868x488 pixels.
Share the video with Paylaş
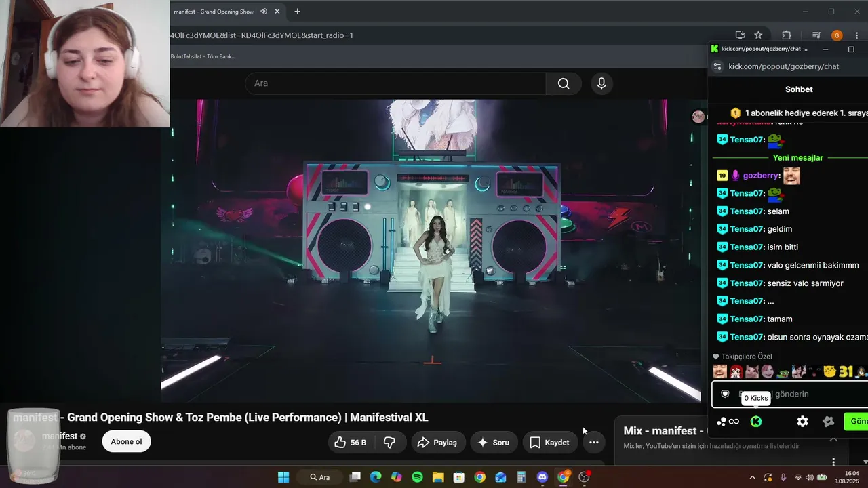coord(437,443)
